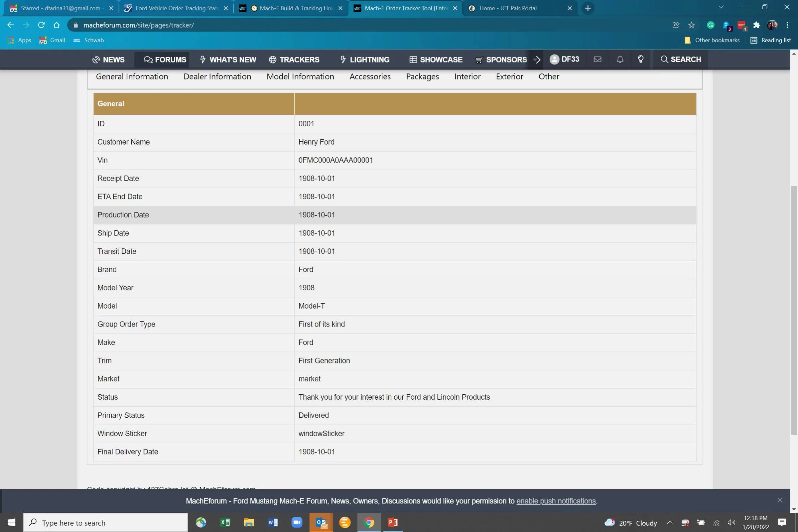
Task: Open the DF33 account menu
Action: point(564,60)
